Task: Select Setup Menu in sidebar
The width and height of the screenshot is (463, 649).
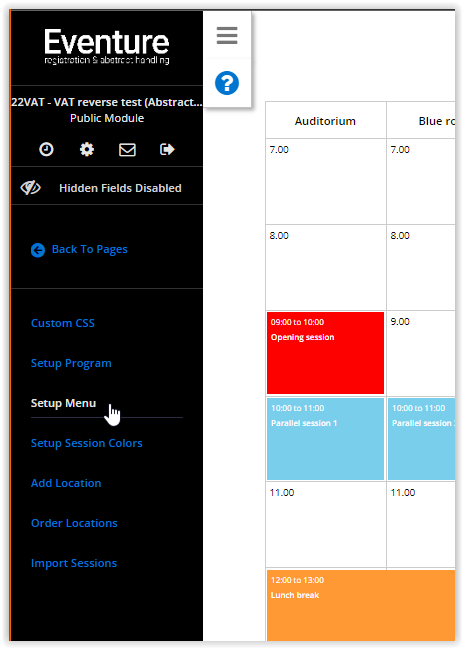Action: [63, 403]
